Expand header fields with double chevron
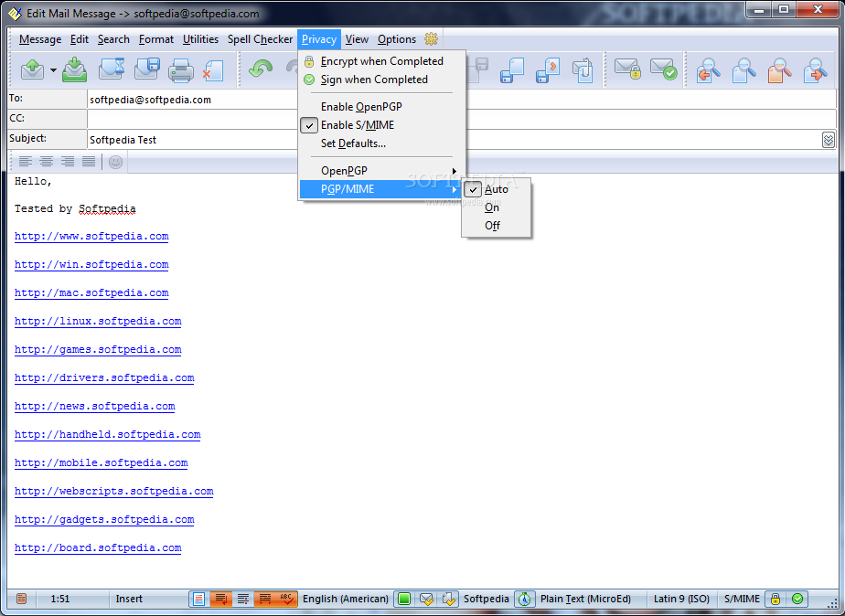The image size is (845, 616). click(x=829, y=140)
